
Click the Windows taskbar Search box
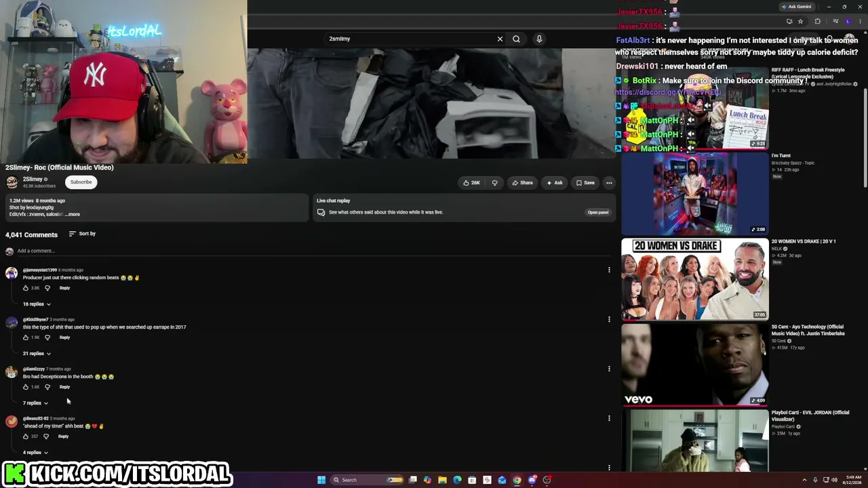coord(366,480)
